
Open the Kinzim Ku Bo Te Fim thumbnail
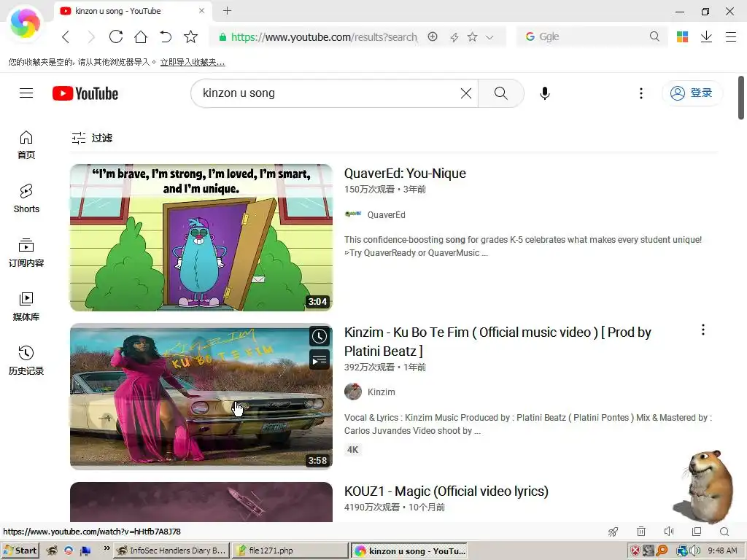pyautogui.click(x=201, y=397)
